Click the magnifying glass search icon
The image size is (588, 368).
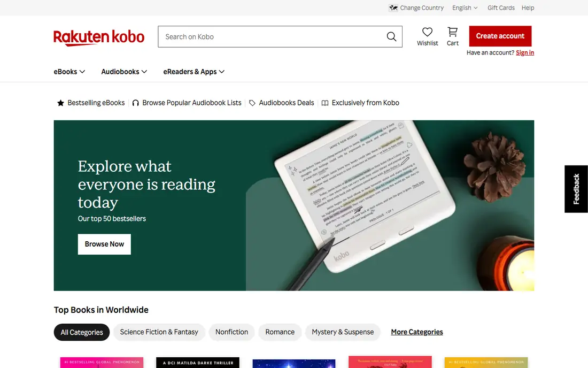(391, 36)
